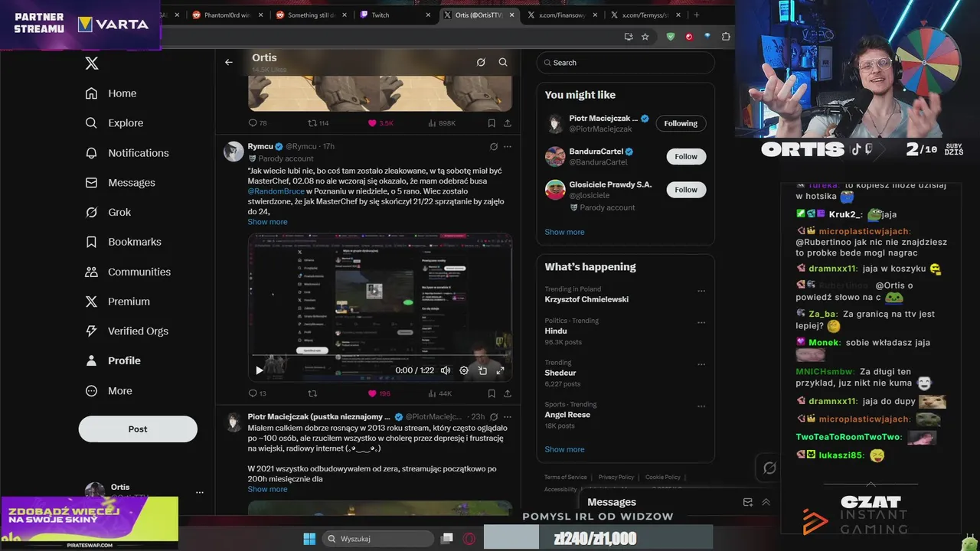Viewport: 980px width, 551px height.
Task: Mute the video via speaker icon
Action: pos(446,370)
